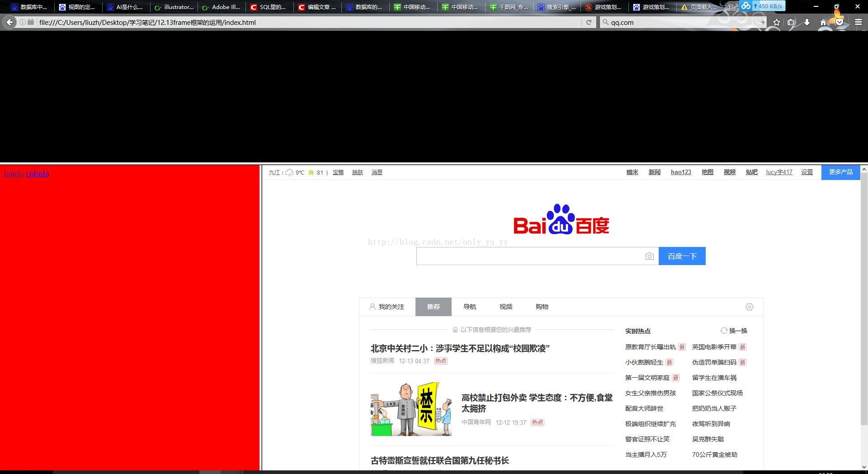This screenshot has height=474, width=868.
Task: Open the downloads arrow icon
Action: coord(807,22)
